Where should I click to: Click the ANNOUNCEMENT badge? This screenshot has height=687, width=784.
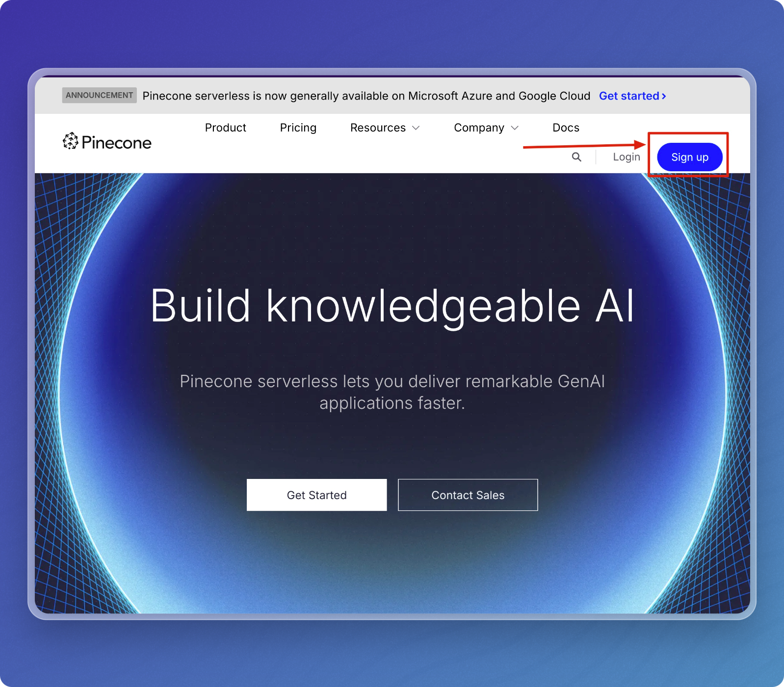tap(99, 95)
